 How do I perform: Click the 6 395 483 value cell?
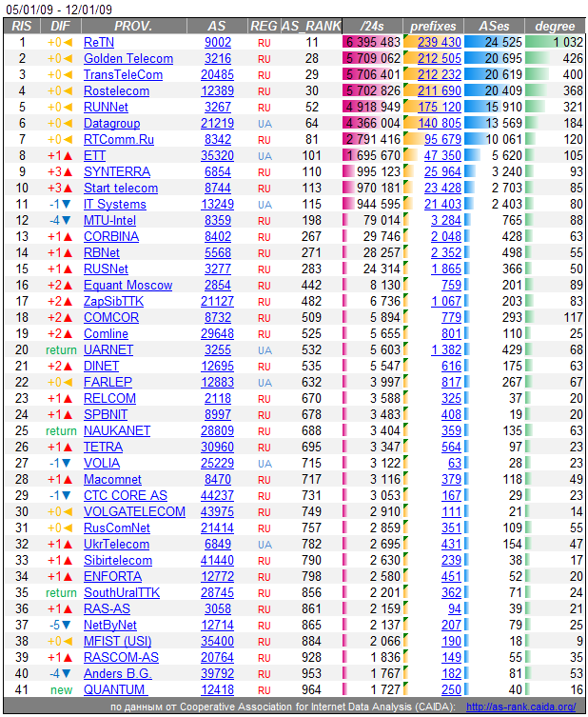(372, 43)
